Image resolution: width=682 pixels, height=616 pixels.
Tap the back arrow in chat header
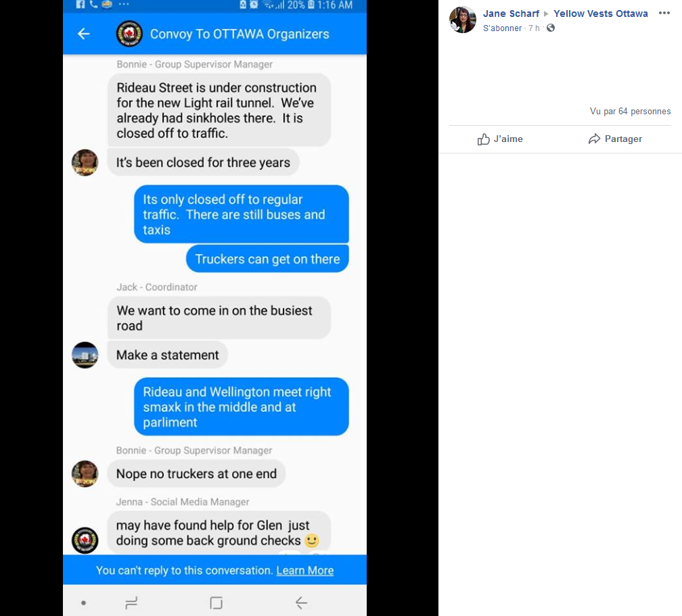coord(83,34)
